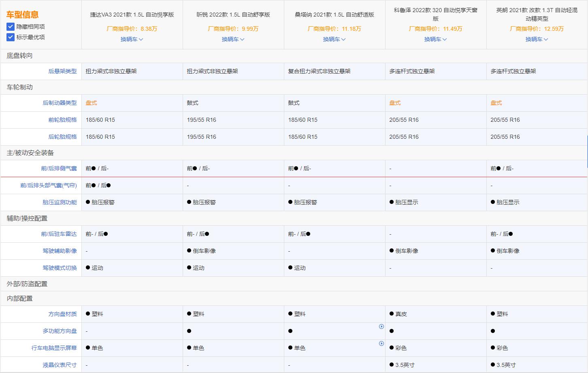Open 换辆车 dropdown for 昕锐 2022款
Image resolution: width=588 pixels, height=373 pixels.
(233, 39)
